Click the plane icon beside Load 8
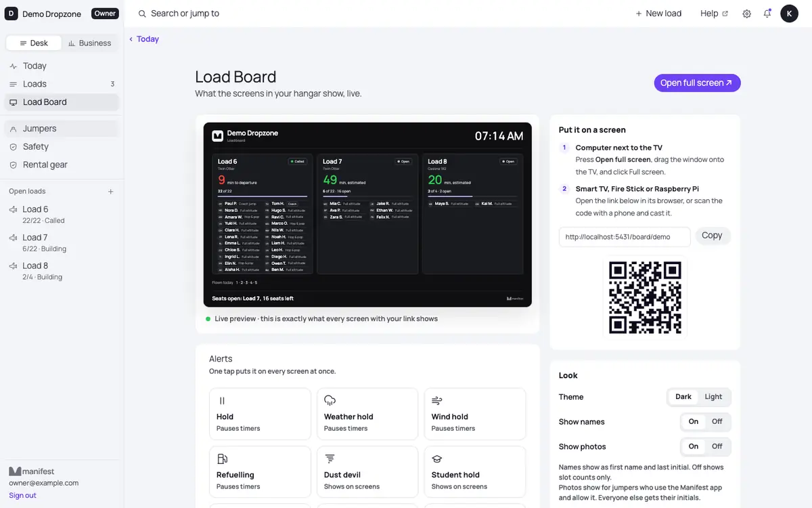 coord(13,266)
